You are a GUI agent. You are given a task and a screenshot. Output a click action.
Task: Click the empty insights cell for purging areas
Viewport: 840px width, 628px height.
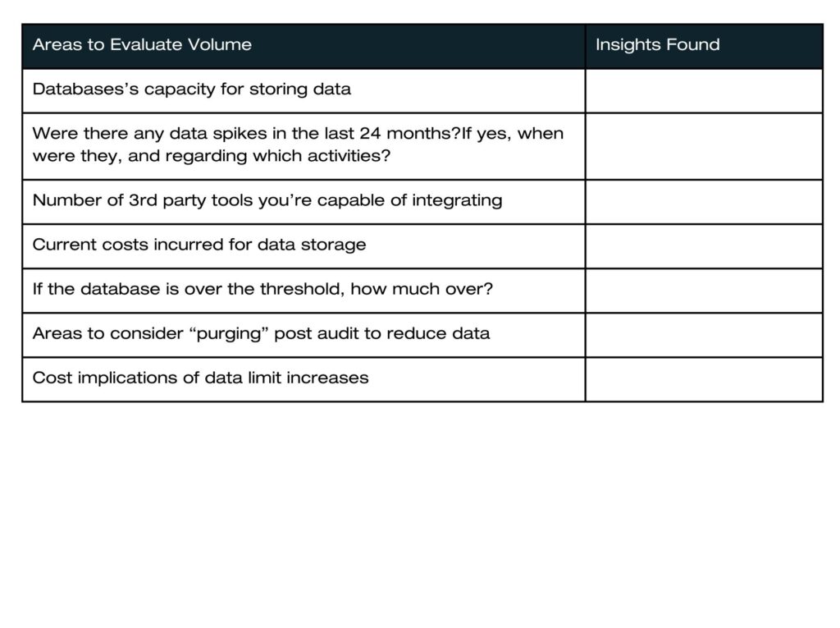[x=704, y=334]
